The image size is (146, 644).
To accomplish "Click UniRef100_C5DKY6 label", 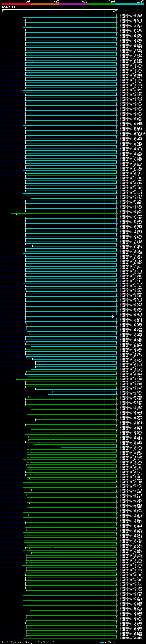I will click(x=131, y=389).
